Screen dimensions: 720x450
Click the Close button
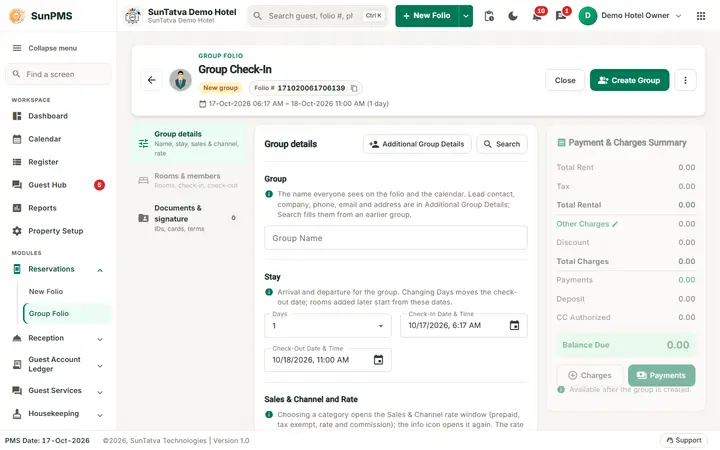565,80
